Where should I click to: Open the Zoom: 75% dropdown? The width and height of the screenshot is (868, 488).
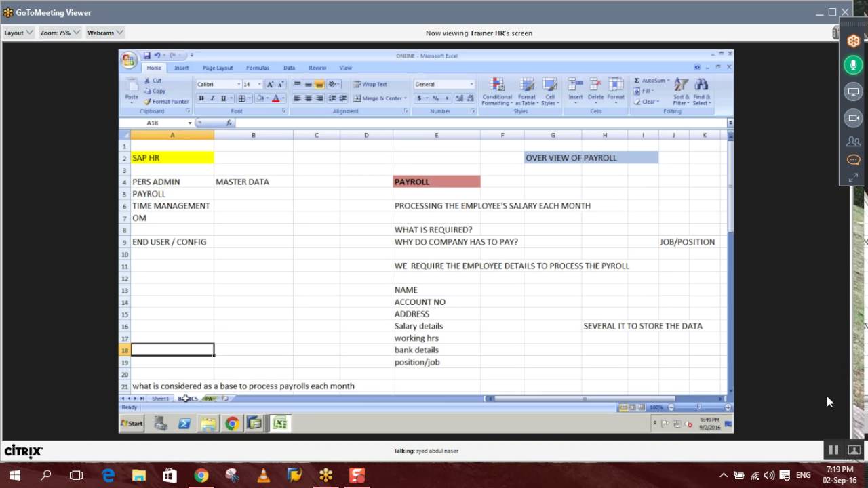click(60, 33)
